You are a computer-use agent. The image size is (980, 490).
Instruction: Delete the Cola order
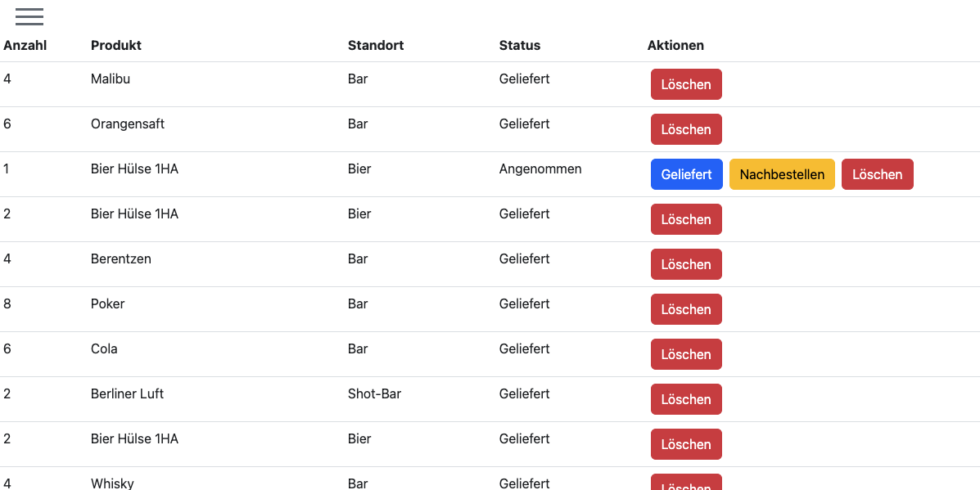(x=686, y=354)
